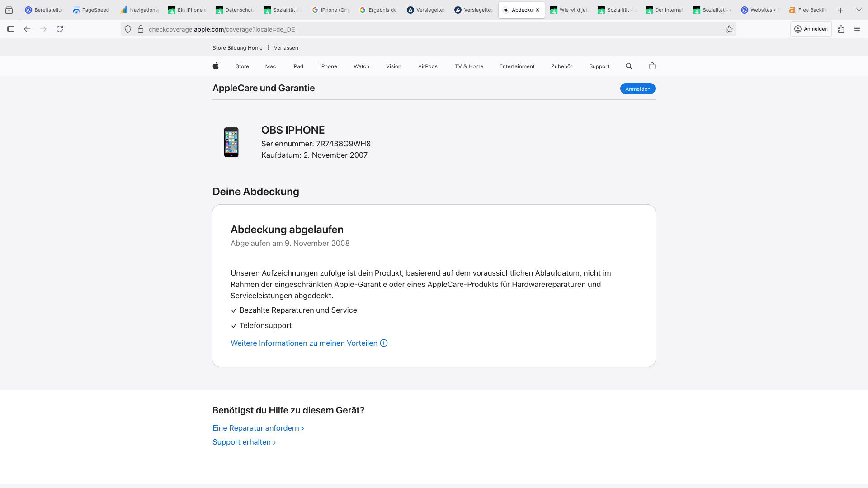Open the extensions puzzle icon
Viewport: 868px width, 488px height.
pyautogui.click(x=841, y=29)
